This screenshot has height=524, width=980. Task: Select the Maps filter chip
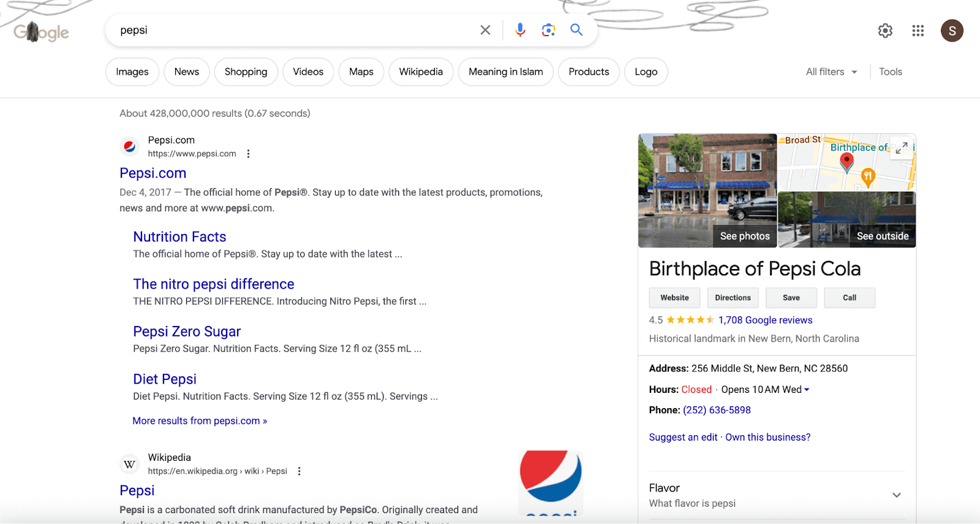tap(361, 72)
